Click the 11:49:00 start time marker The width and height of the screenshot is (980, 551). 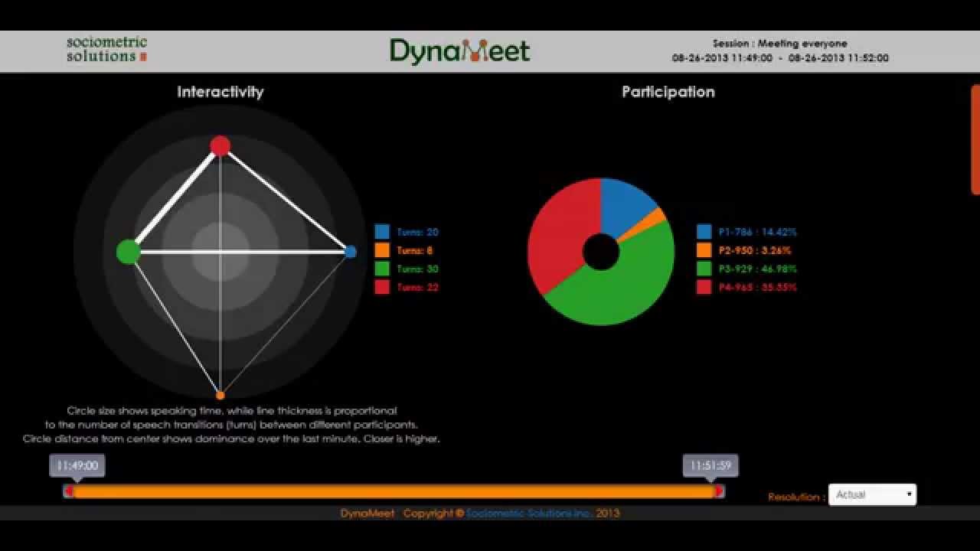tap(77, 466)
